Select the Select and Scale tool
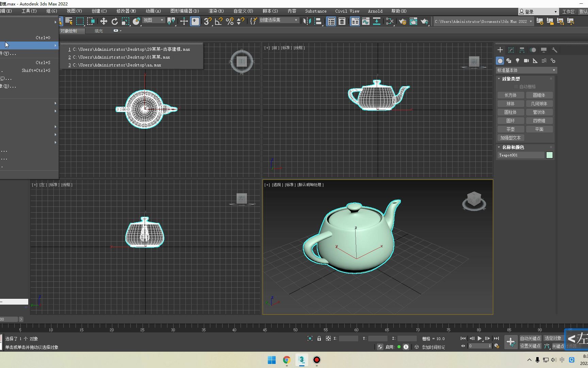The image size is (588, 368). (x=126, y=21)
